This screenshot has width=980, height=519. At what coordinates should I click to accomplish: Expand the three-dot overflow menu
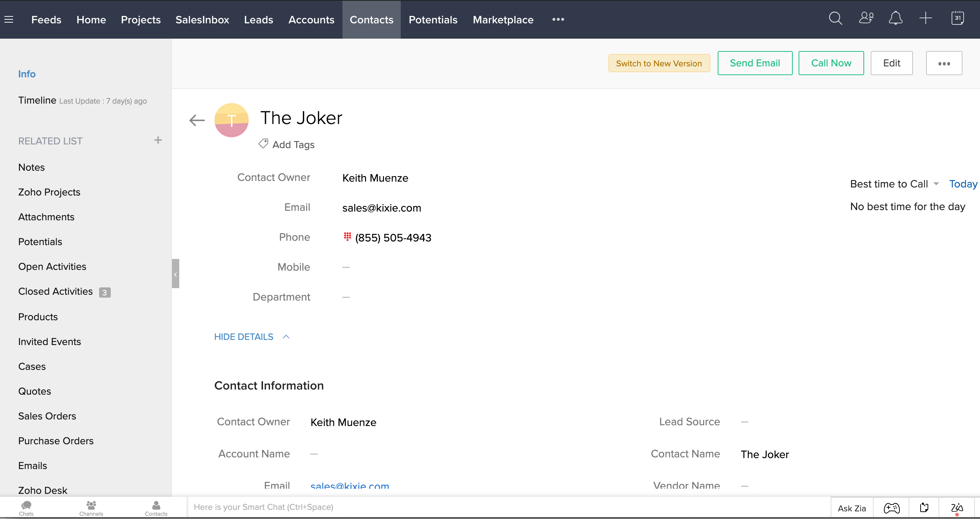944,63
